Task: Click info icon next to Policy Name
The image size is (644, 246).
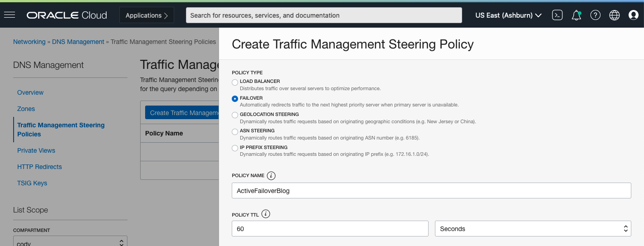Action: tap(271, 175)
